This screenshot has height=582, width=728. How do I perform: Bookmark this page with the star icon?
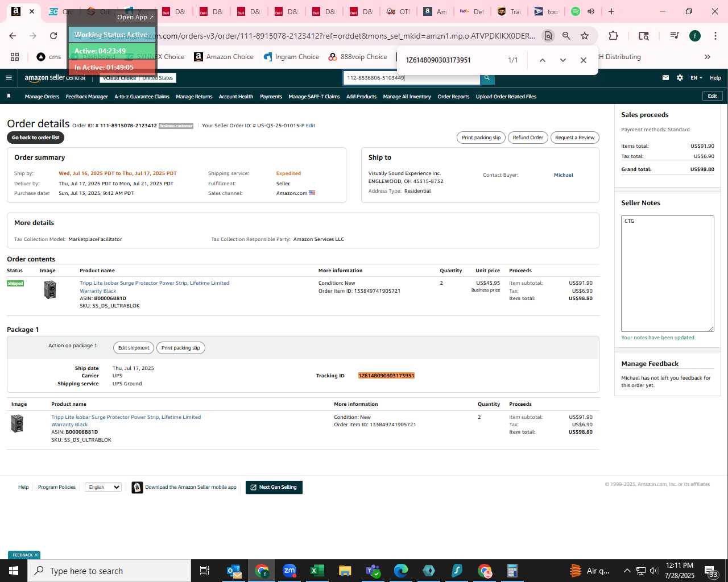[x=585, y=36]
